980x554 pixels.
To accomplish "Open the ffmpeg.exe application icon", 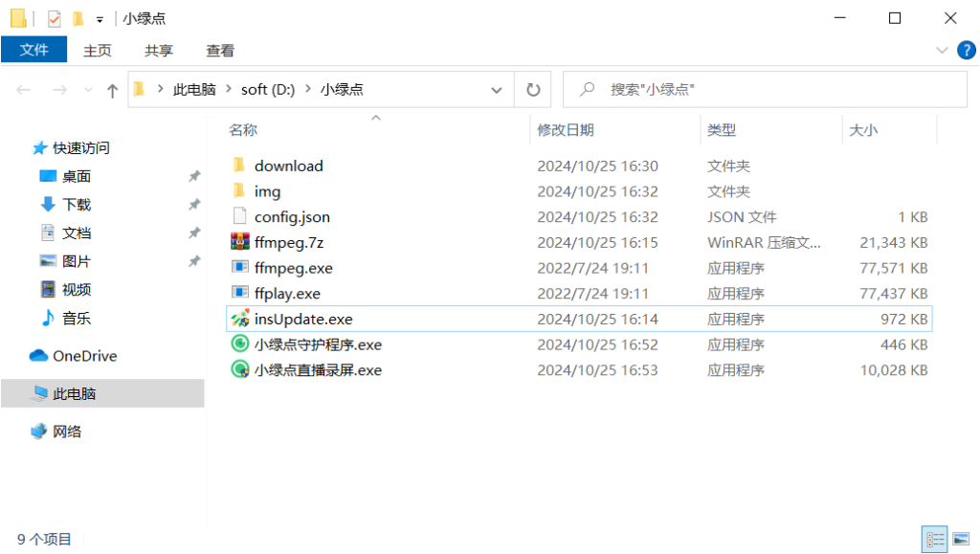I will tap(239, 268).
